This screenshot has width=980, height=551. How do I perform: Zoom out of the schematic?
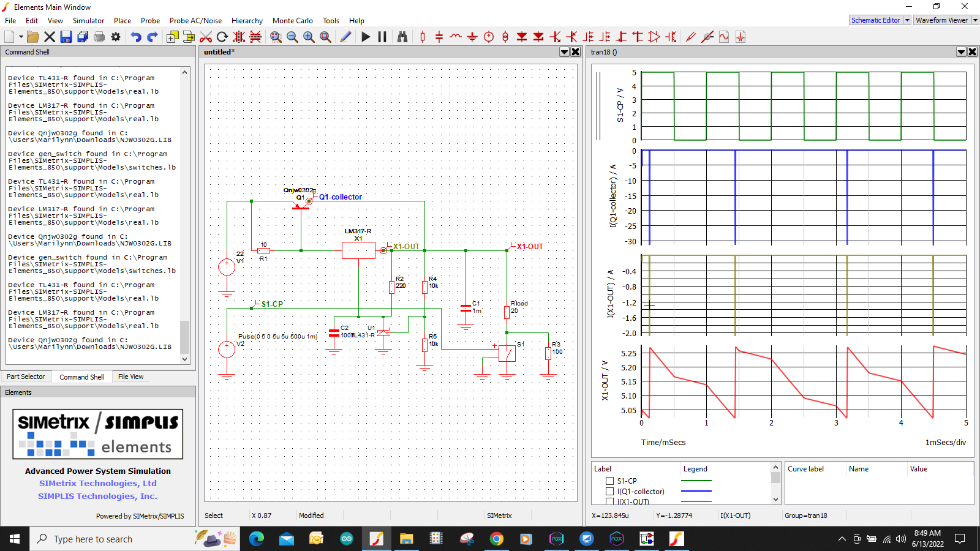point(292,37)
